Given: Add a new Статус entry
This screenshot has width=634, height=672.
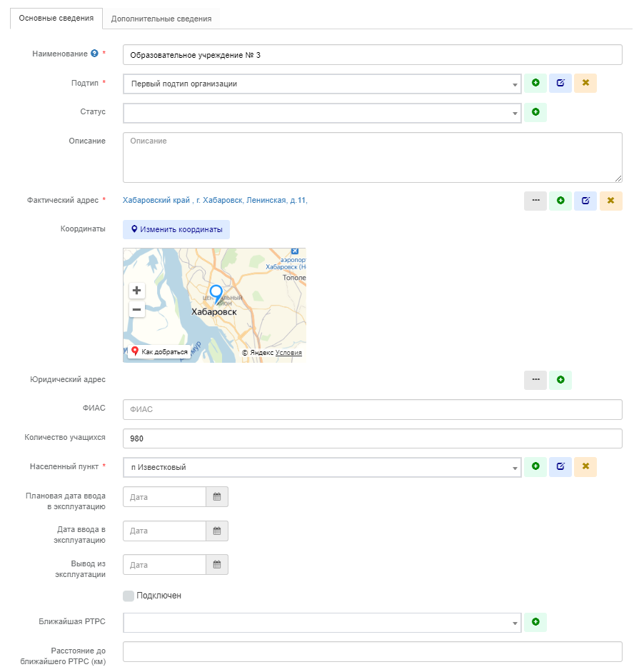Looking at the screenshot, I should [x=535, y=113].
